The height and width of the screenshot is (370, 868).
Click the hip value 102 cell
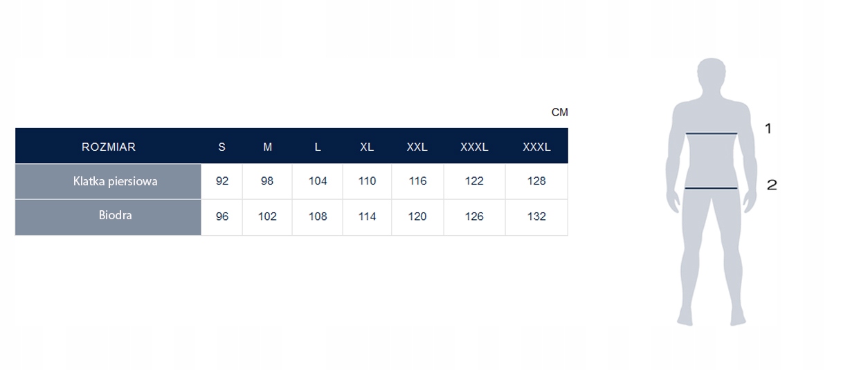pyautogui.click(x=267, y=216)
